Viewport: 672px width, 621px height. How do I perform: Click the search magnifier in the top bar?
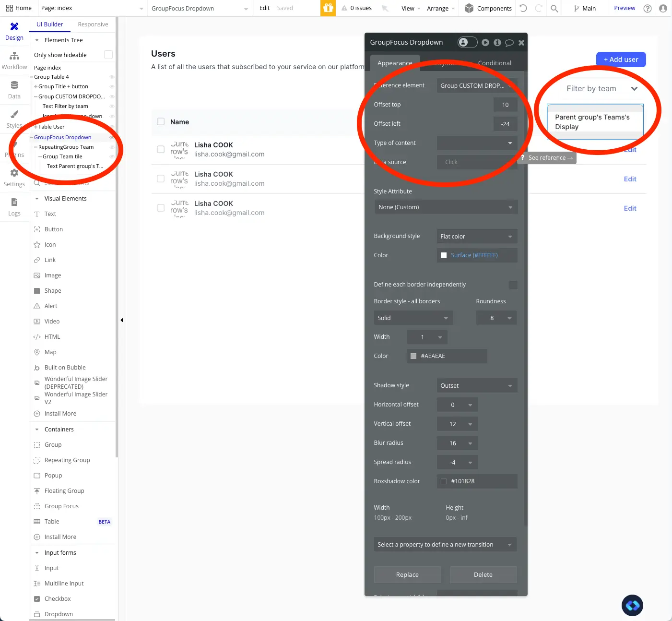pyautogui.click(x=554, y=8)
